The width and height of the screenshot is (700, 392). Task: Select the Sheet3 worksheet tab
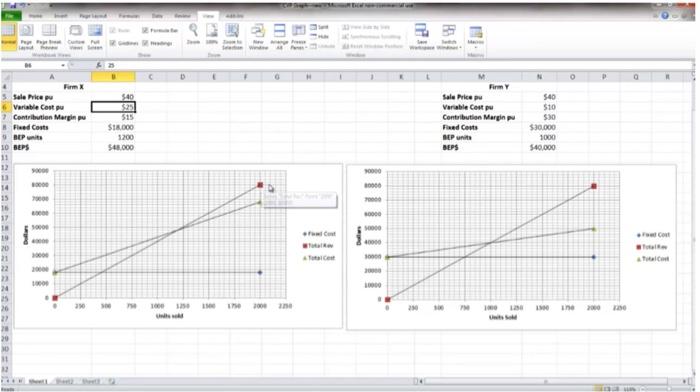pyautogui.click(x=91, y=381)
